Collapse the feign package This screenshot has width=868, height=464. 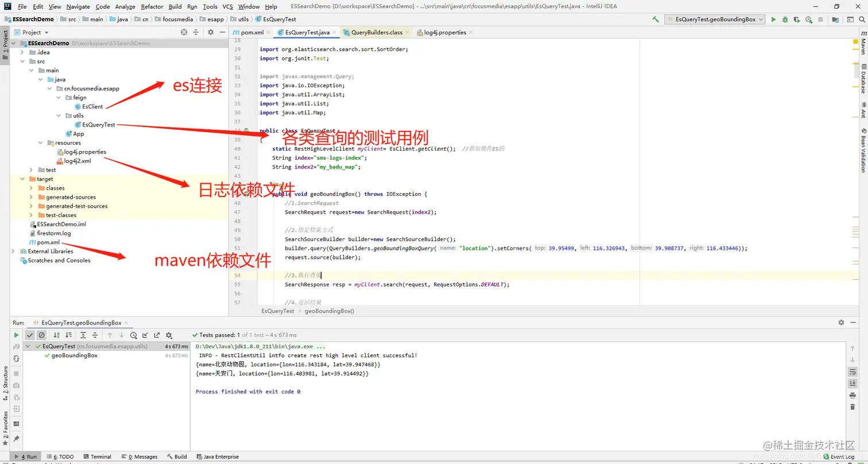point(59,98)
